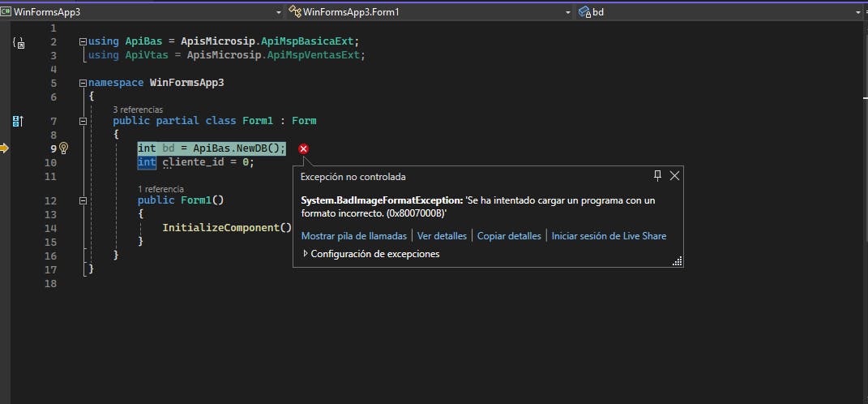Click the resize grip on exception popup
The height and width of the screenshot is (404, 868).
pos(677,260)
